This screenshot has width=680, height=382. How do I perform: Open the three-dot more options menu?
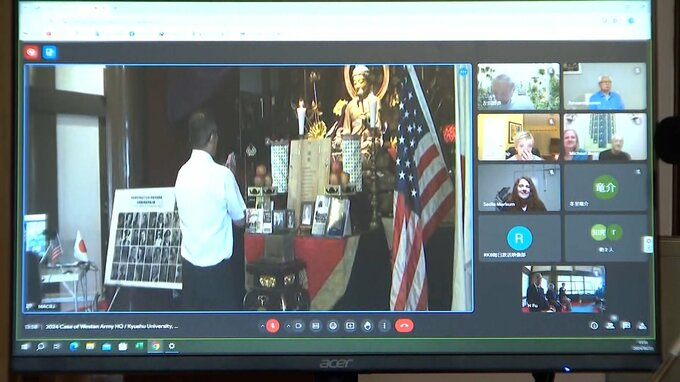click(x=384, y=326)
